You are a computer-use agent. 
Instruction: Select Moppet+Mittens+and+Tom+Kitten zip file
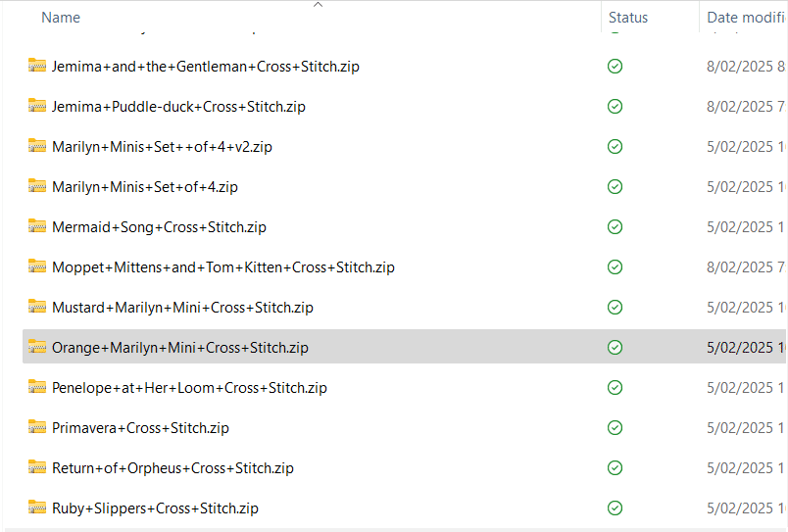[x=223, y=267]
